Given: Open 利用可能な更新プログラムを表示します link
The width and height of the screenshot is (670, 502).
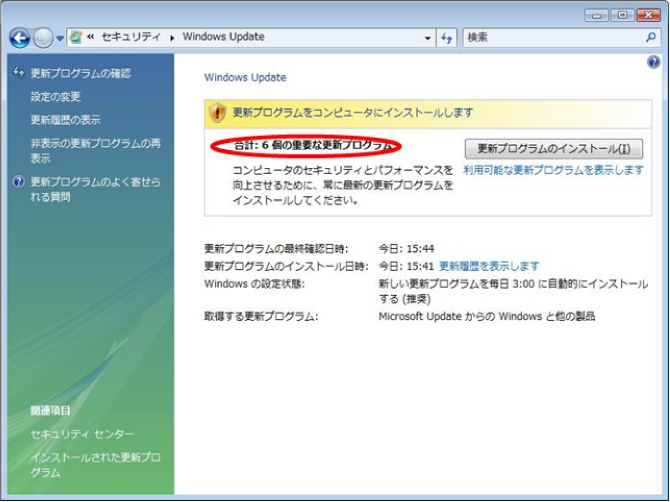Looking at the screenshot, I should [x=553, y=170].
